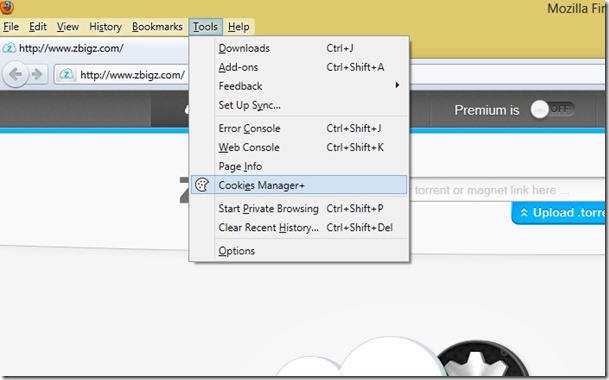Click the address bar URL text
This screenshot has height=380, width=609.
(x=132, y=75)
